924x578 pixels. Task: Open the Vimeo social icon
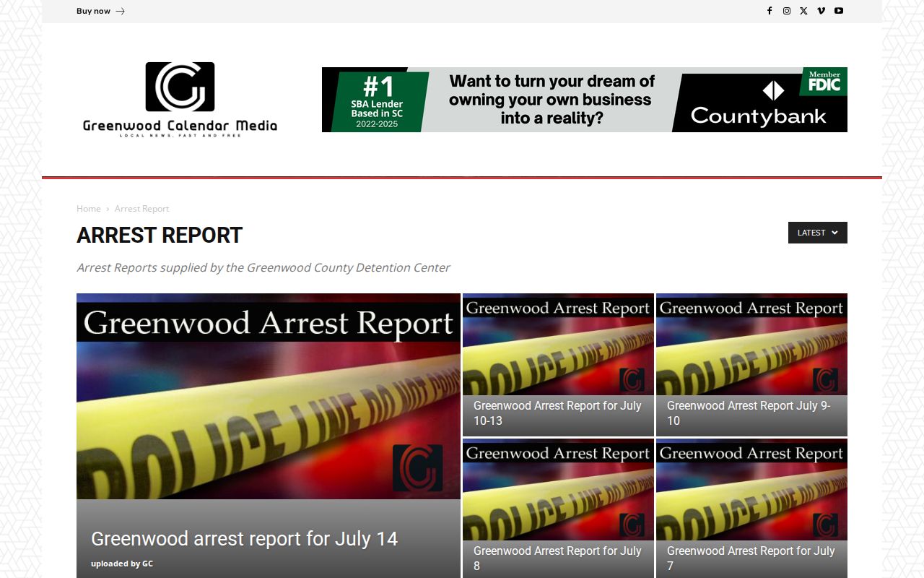821,11
